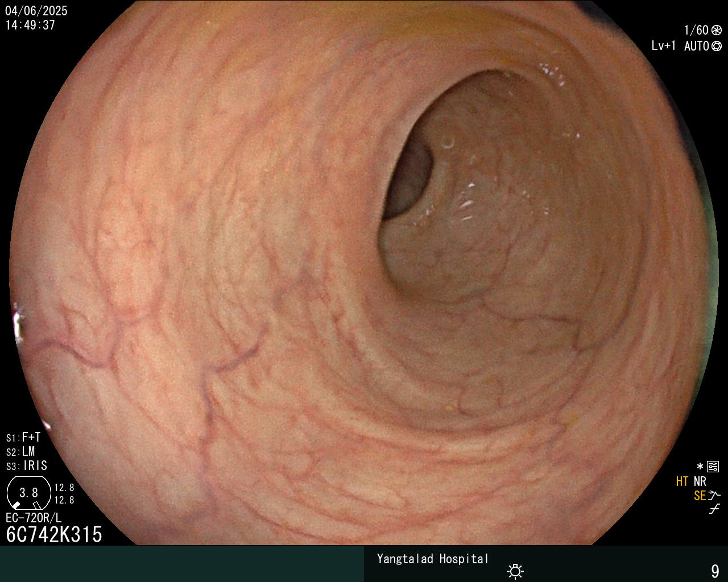
Task: Click the 'Lv+1' brightness level text
Action: (x=664, y=46)
